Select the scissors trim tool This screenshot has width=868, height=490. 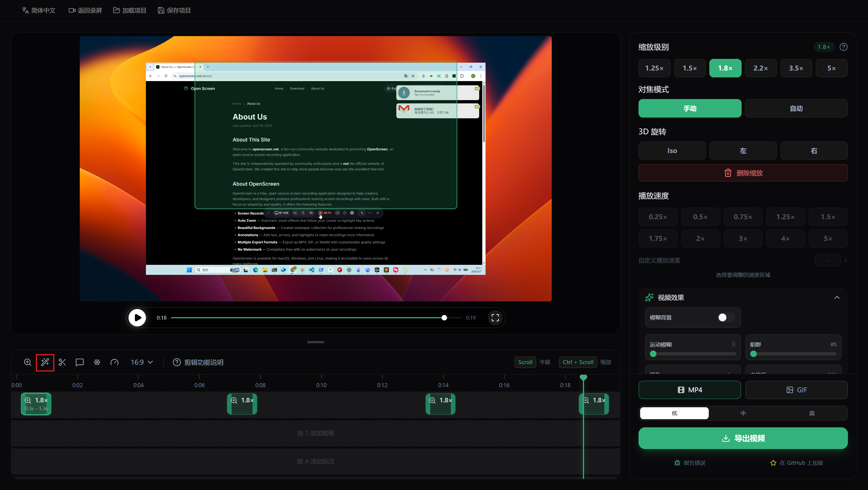tap(62, 362)
